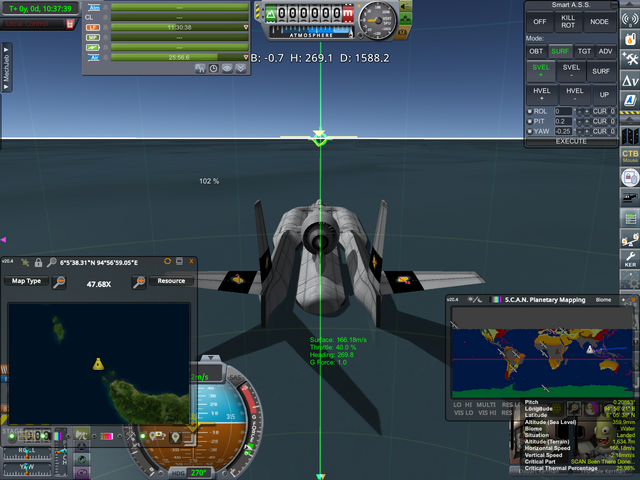Toggle the LF resource alarm bell

coord(105,27)
